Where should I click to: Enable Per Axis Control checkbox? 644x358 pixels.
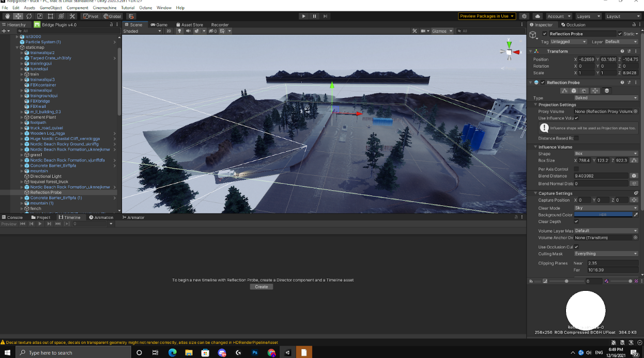[x=576, y=169]
